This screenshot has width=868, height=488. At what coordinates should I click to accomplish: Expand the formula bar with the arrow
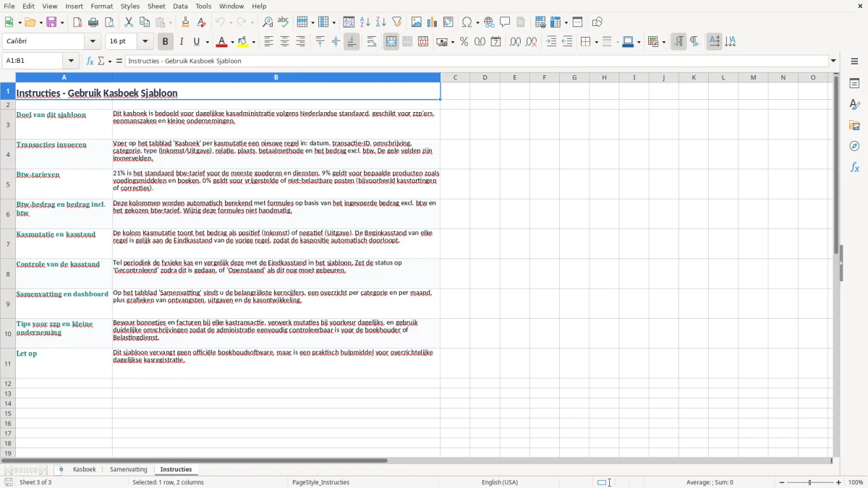[x=833, y=61]
